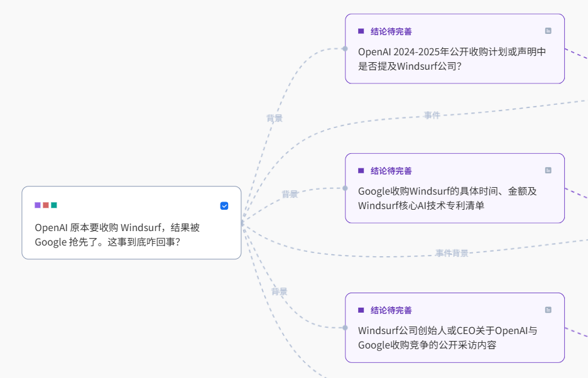The width and height of the screenshot is (588, 378).
Task: Open the document icon on the OpenAI 2024-2025 acquisition node
Action: coord(548,31)
